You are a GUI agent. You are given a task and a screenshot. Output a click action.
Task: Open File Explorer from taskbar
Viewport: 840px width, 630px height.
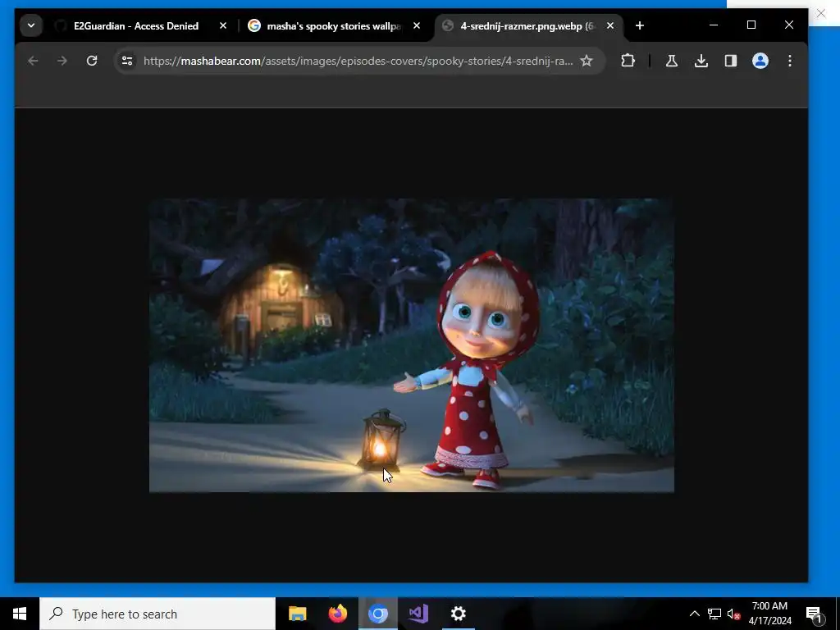click(x=297, y=614)
